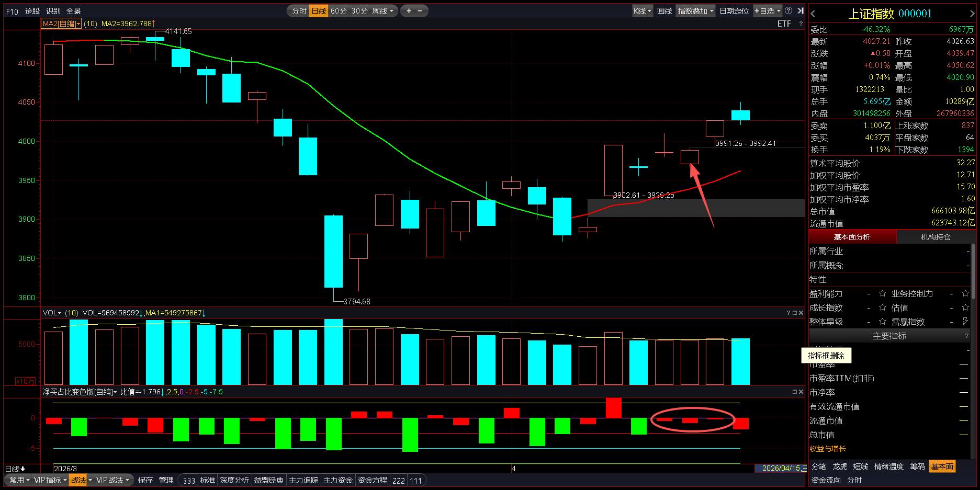Zoom out chart with minus button
This screenshot has width=980, height=490.
pyautogui.click(x=420, y=11)
